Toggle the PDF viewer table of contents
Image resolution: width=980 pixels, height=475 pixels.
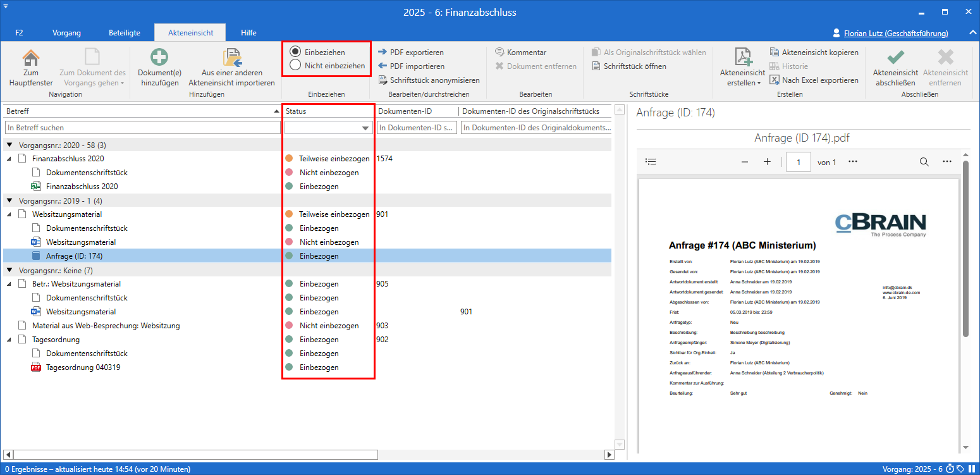click(x=650, y=162)
